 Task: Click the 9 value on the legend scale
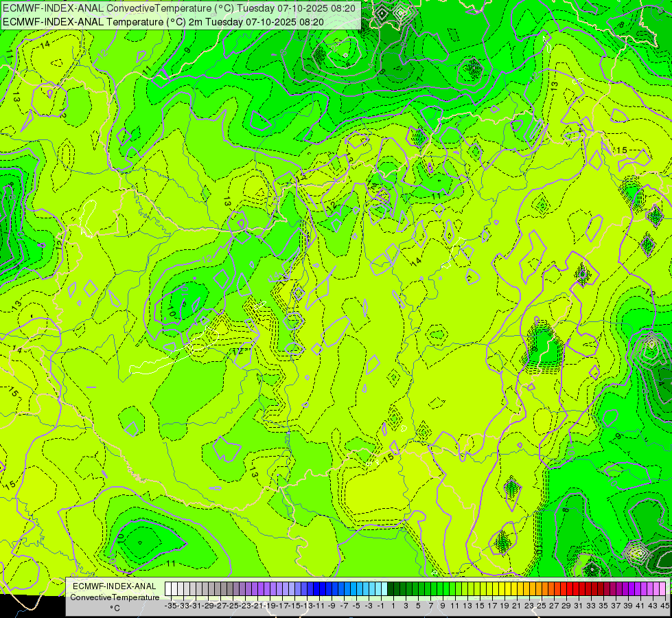443,606
